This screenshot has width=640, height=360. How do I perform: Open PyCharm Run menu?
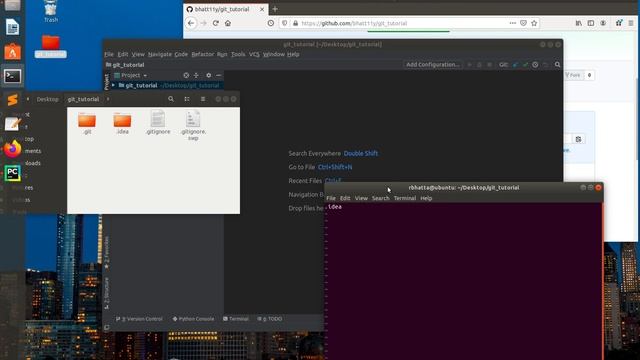(x=222, y=54)
